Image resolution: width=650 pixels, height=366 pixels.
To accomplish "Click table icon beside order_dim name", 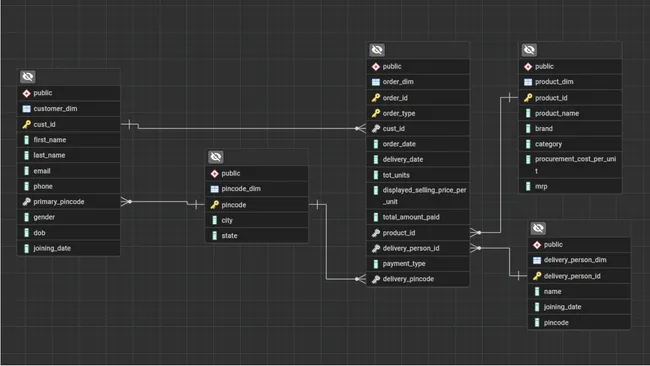I will 376,82.
